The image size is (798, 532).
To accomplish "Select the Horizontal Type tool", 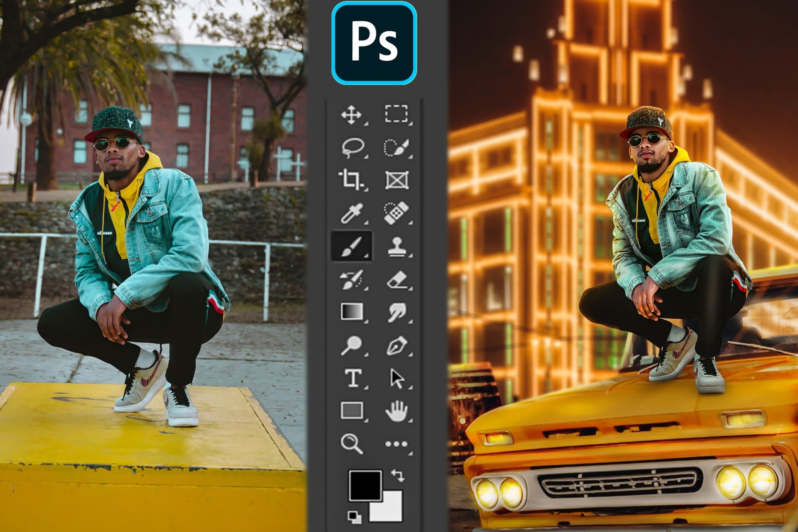I will 353,378.
